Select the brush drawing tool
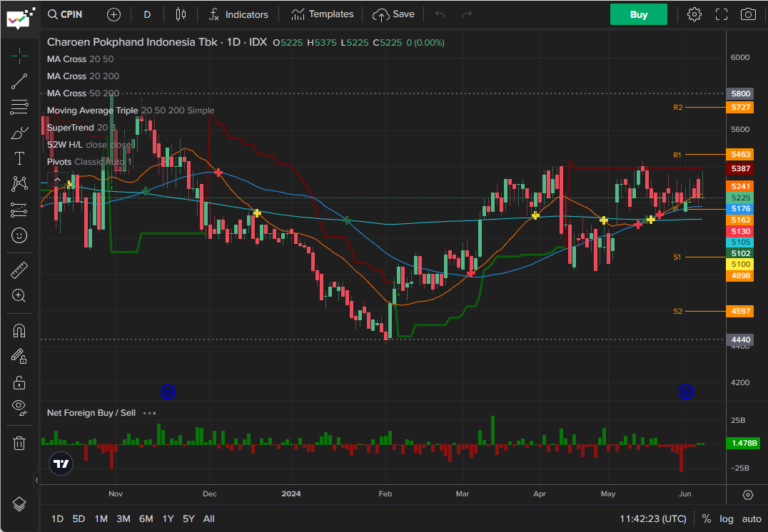The width and height of the screenshot is (768, 532). [19, 133]
